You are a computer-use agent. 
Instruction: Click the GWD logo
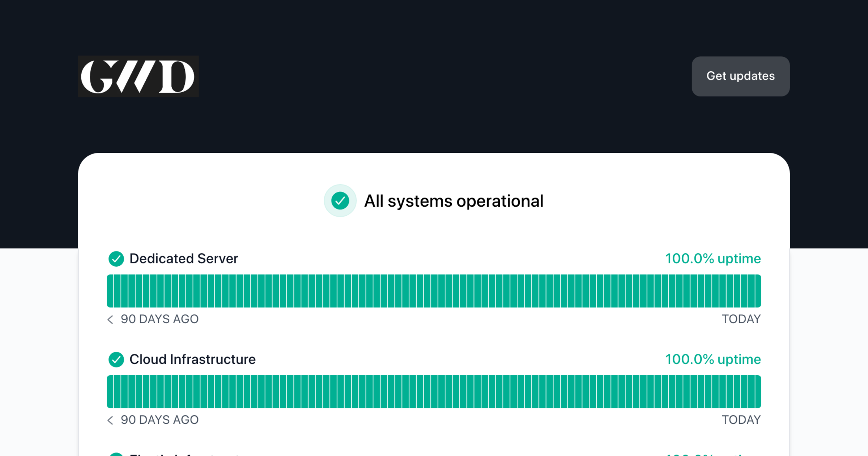(x=138, y=76)
